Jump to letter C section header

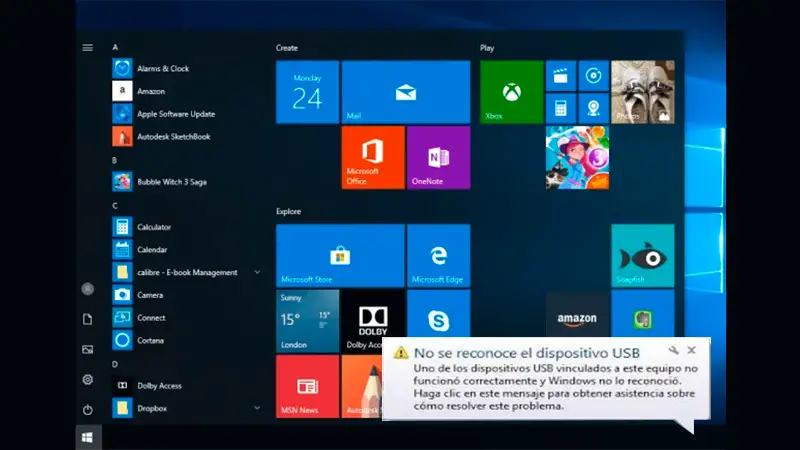(115, 206)
